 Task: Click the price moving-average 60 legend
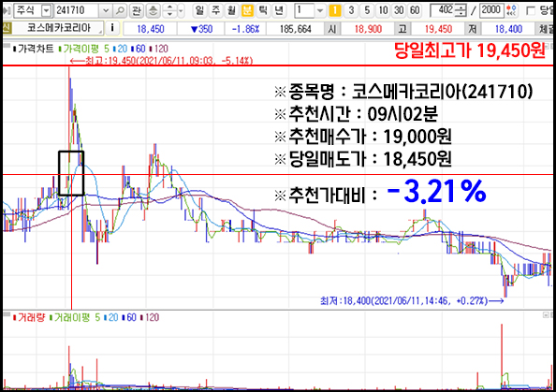point(139,49)
